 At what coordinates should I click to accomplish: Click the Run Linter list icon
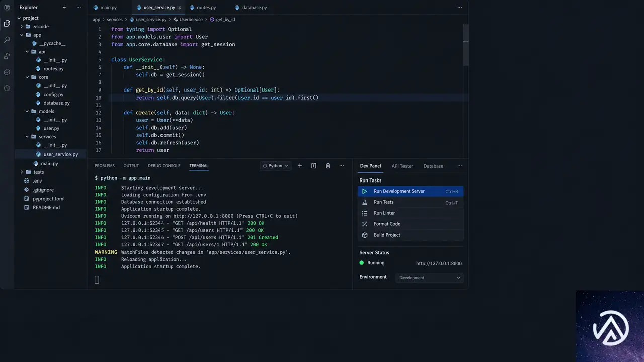coord(365,213)
